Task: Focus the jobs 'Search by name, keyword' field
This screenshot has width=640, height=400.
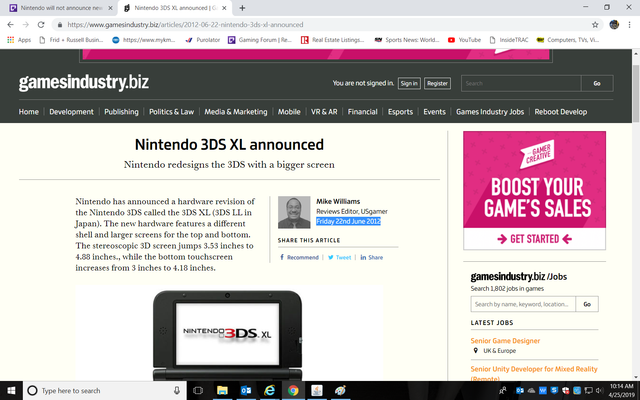Action: [523, 304]
